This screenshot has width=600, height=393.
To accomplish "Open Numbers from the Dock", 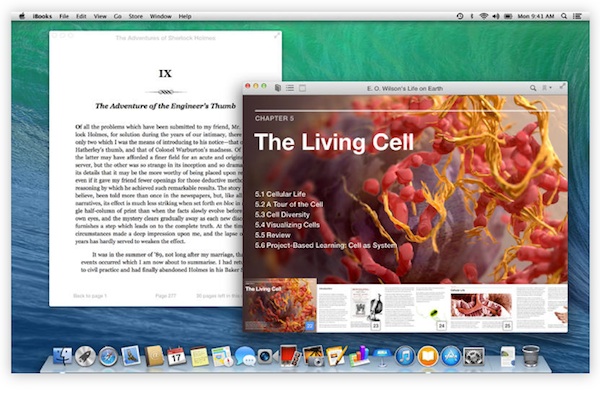I will point(359,356).
